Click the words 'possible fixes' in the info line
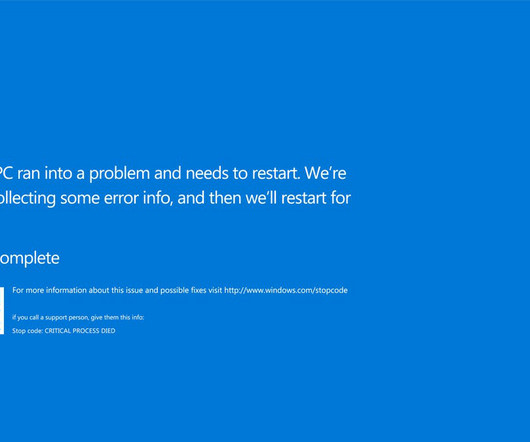Image resolution: width=530 pixels, height=442 pixels. [x=183, y=290]
